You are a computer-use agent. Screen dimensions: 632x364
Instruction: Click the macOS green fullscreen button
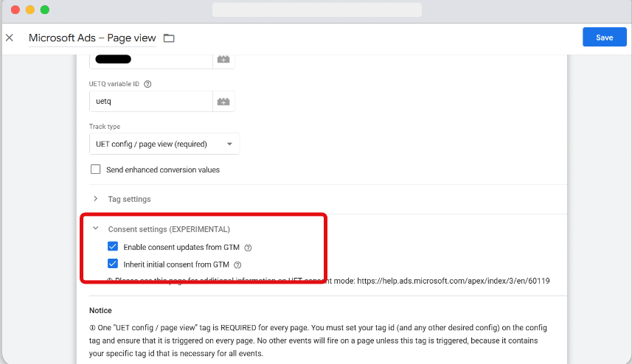pos(45,10)
